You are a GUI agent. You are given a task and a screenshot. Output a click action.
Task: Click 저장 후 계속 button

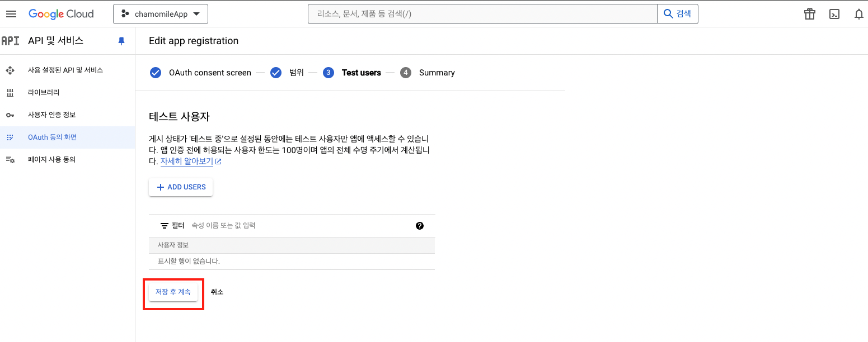[173, 292]
